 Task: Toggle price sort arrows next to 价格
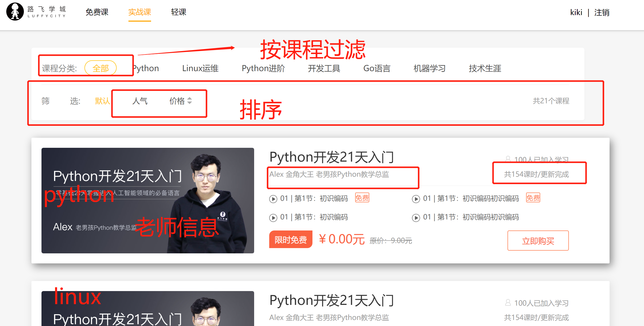(190, 101)
